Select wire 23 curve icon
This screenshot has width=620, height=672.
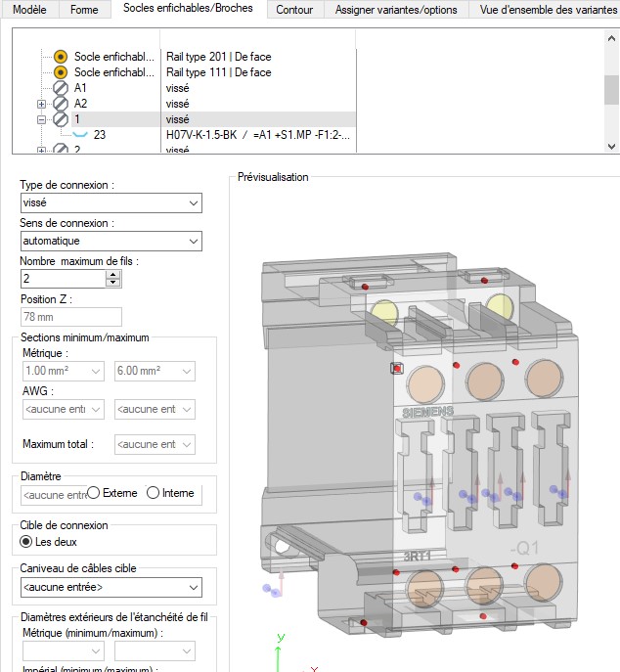click(80, 135)
